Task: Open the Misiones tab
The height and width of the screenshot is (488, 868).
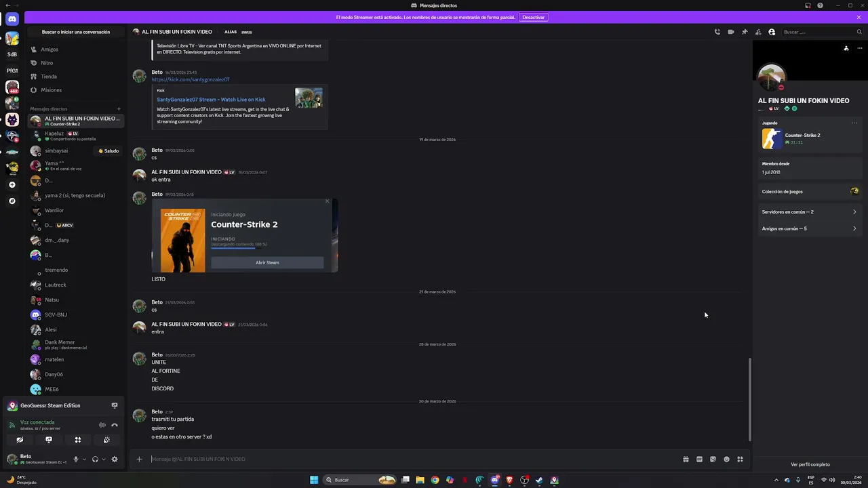Action: pyautogui.click(x=75, y=90)
